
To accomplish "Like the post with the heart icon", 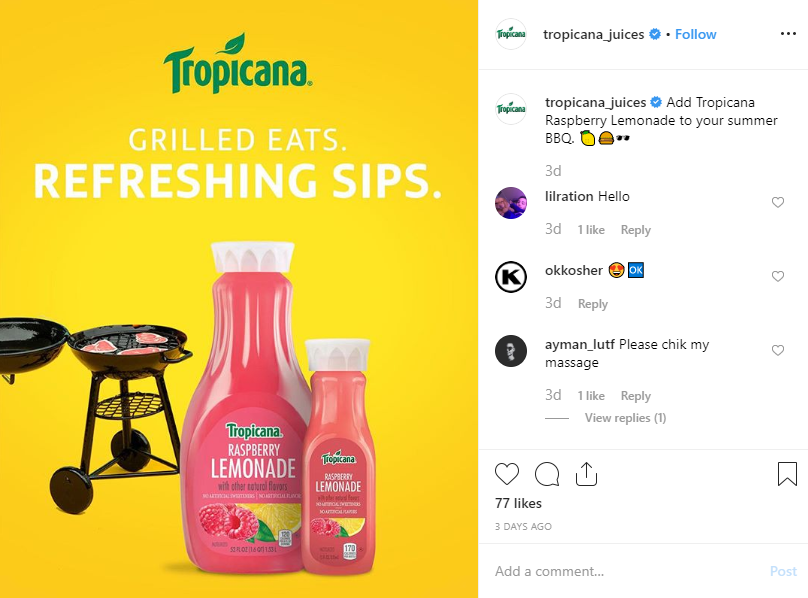I will click(507, 474).
